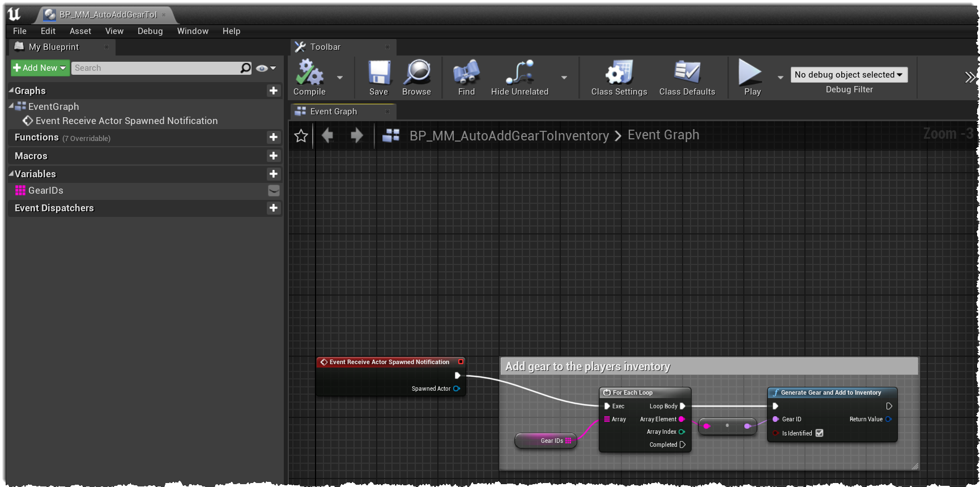Click the event node delegate output pin
980x487 pixels.
(x=461, y=362)
